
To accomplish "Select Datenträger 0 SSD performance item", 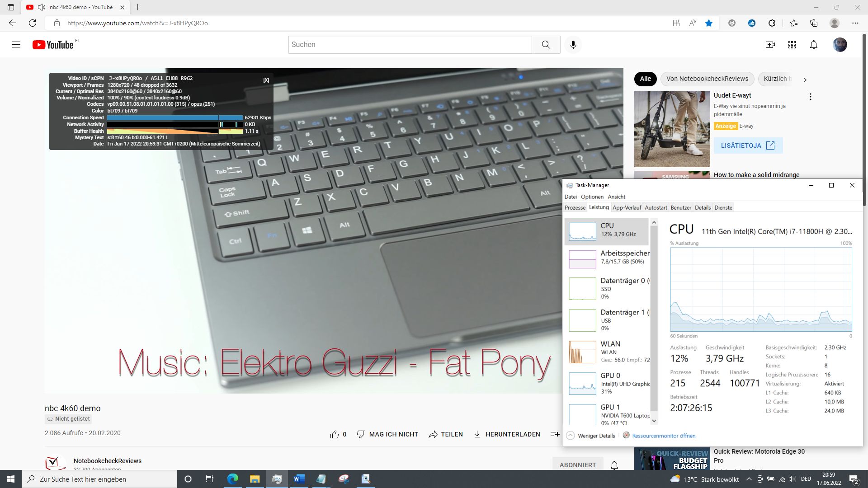I will 607,288.
